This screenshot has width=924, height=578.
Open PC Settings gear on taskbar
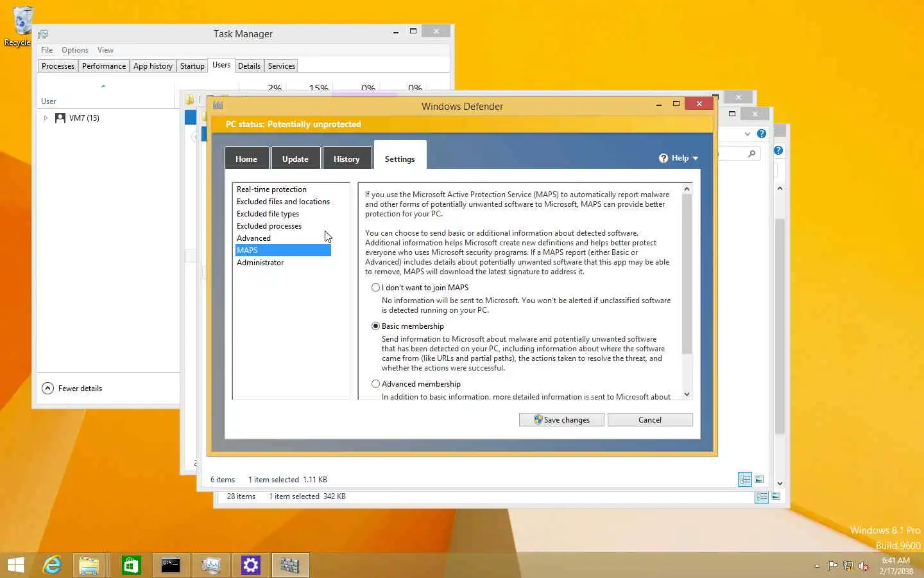coord(251,565)
